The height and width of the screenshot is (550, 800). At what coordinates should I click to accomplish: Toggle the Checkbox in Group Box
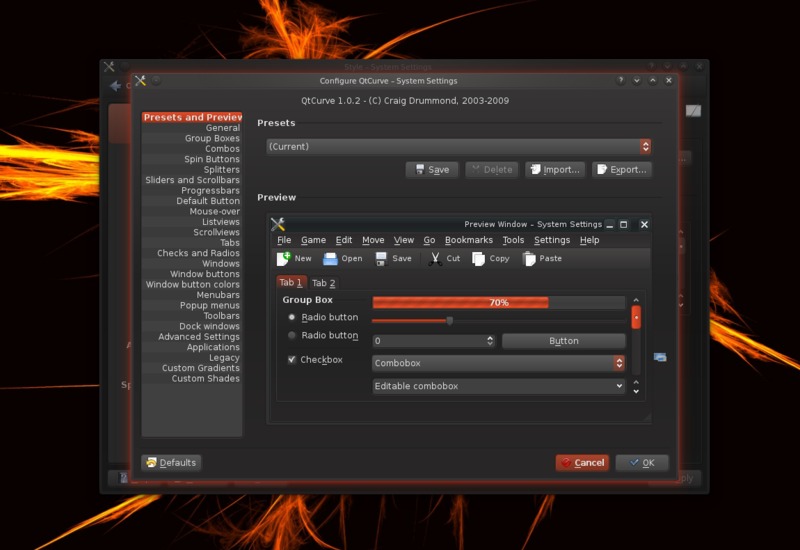(x=291, y=359)
